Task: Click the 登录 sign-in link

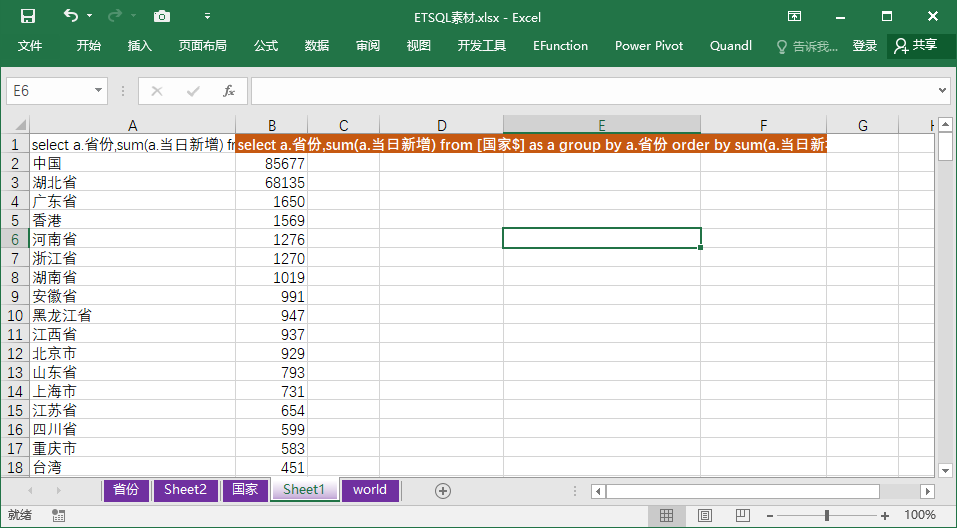Action: [x=865, y=46]
